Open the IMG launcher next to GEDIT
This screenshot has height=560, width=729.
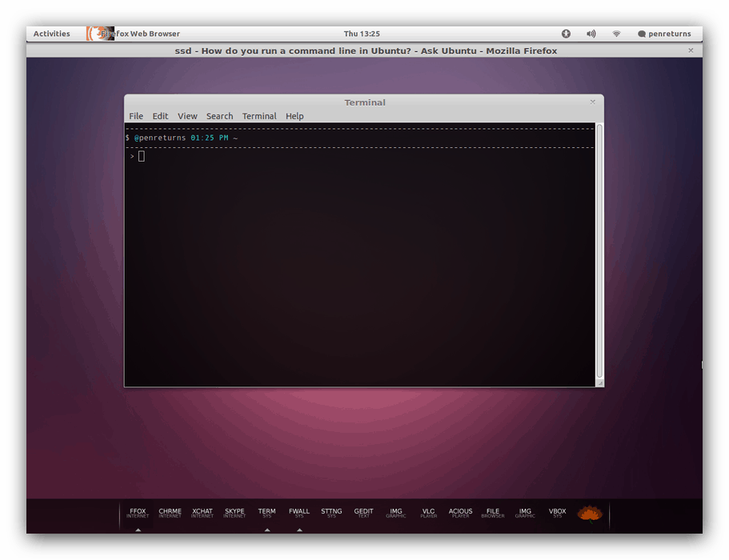396,513
